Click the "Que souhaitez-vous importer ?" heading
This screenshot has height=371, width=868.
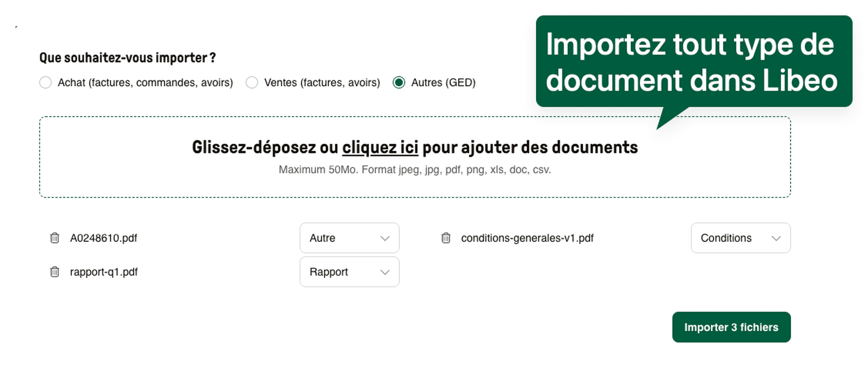point(127,58)
